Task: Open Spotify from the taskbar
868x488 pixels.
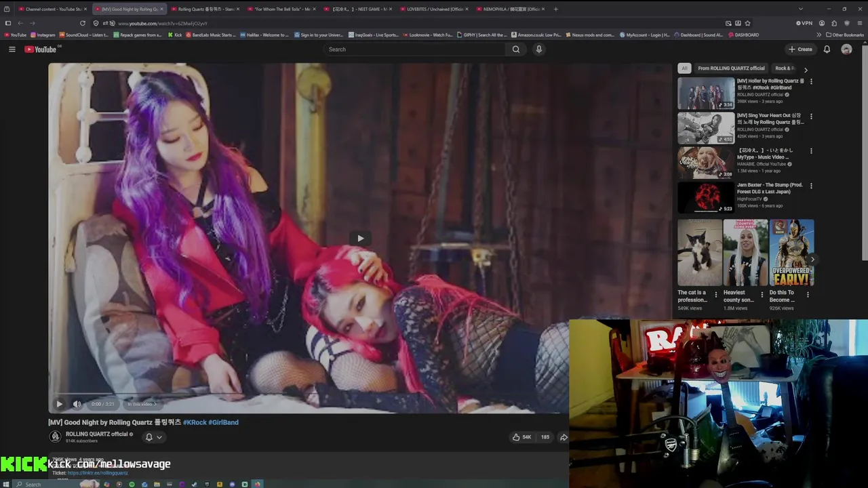Action: click(x=132, y=484)
